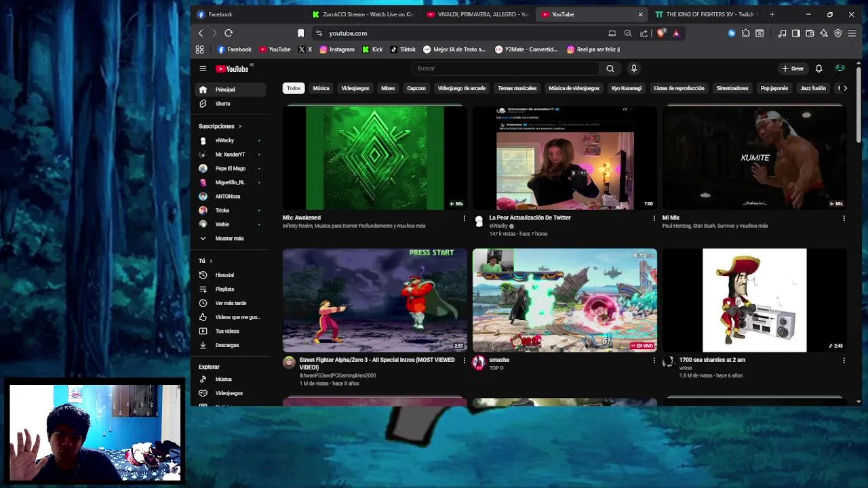Open the Pepe El Mago subscription

[232, 169]
